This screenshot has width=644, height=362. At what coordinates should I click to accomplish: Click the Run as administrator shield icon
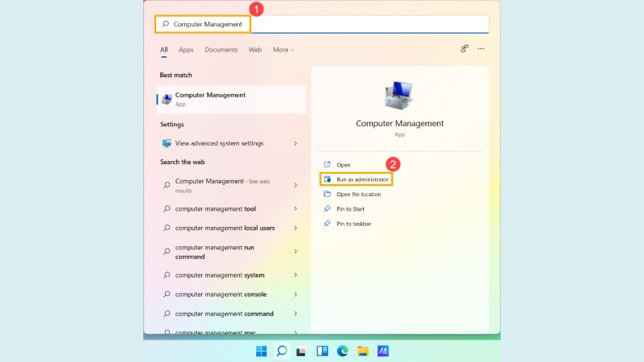[x=328, y=179]
